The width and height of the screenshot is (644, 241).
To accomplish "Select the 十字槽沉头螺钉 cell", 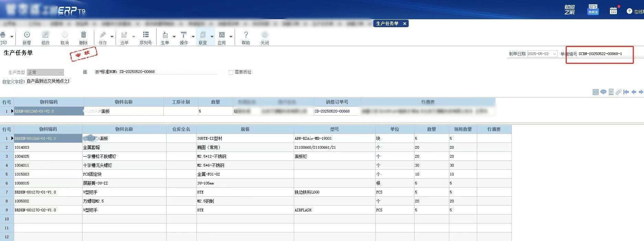I will click(124, 165).
